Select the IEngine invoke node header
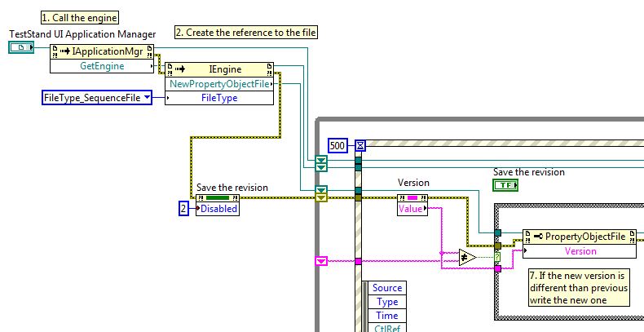644x332 pixels. [219, 69]
